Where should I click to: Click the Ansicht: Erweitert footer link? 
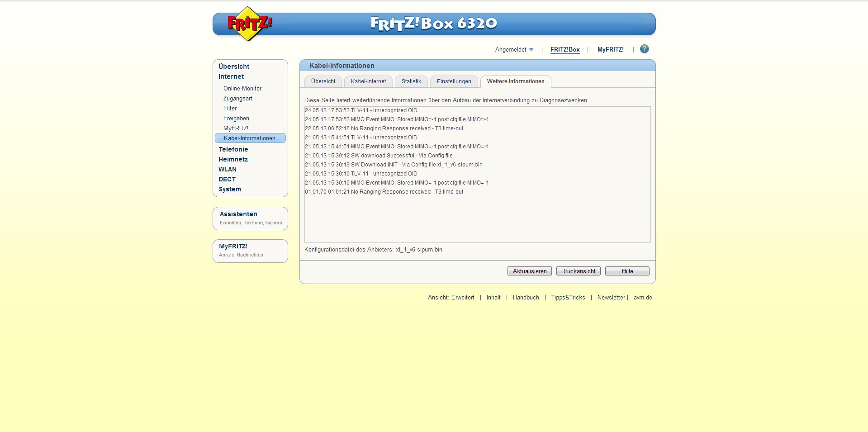pyautogui.click(x=451, y=298)
